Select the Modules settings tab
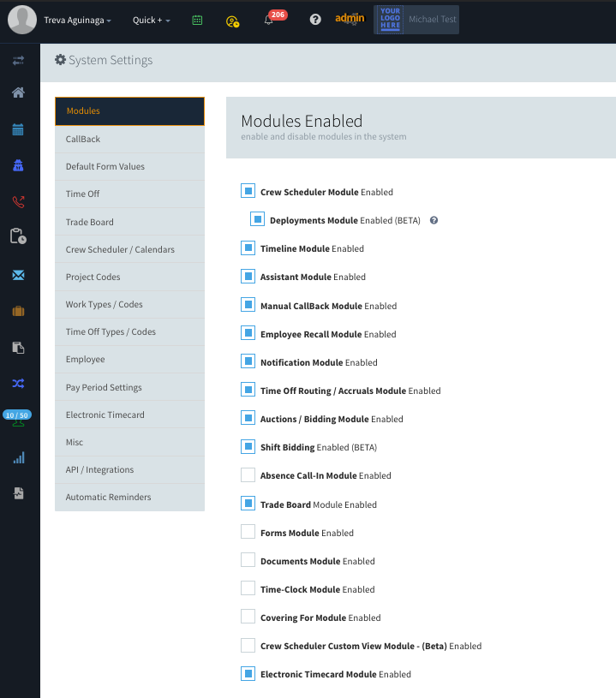The image size is (616, 698). [129, 110]
